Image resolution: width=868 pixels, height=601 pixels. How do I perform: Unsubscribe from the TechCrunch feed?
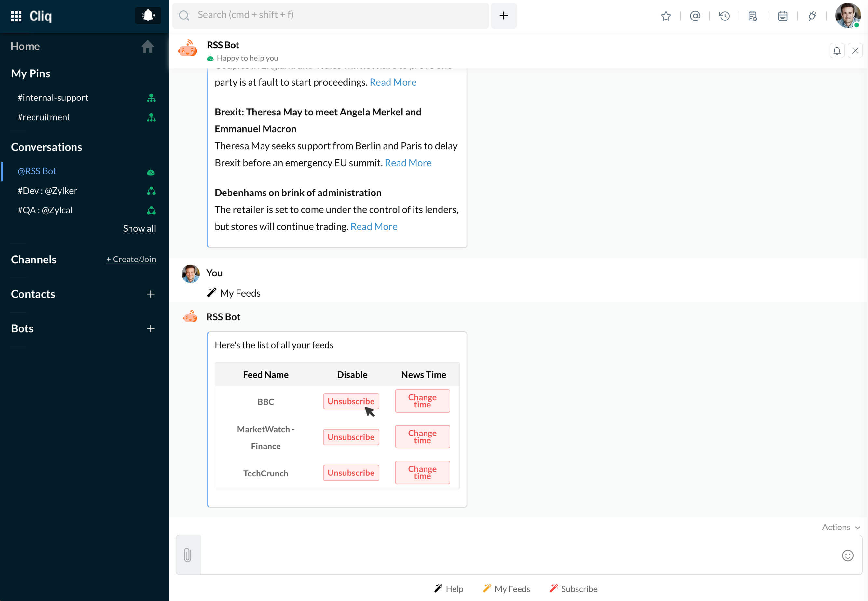pyautogui.click(x=351, y=473)
